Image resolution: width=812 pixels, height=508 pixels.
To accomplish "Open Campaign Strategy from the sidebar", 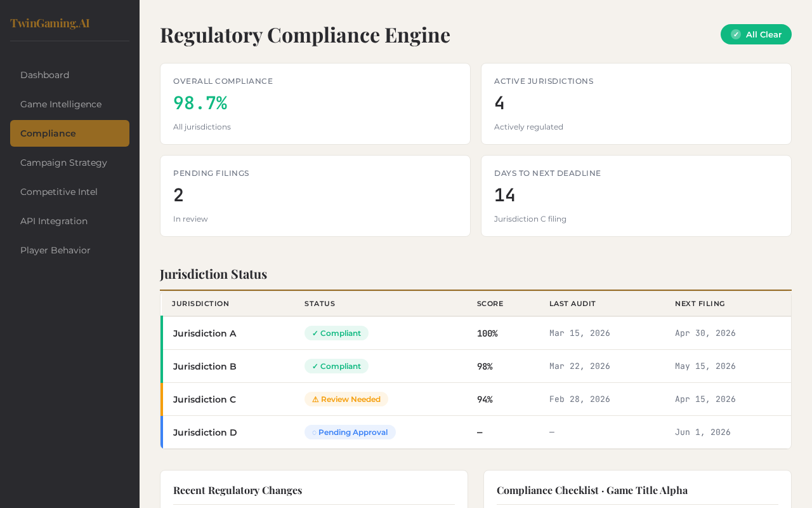I will [63, 163].
